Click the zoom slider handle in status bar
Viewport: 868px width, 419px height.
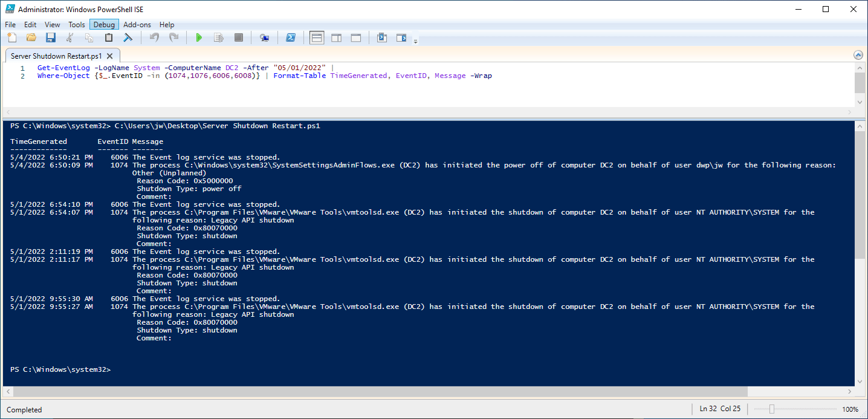771,409
